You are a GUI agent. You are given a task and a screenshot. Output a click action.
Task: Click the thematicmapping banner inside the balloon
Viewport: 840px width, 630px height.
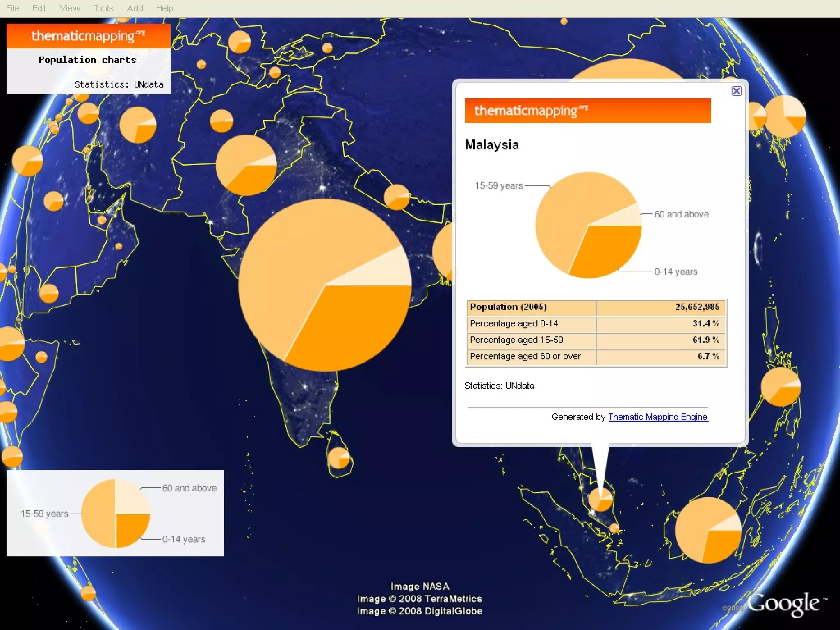pyautogui.click(x=588, y=110)
